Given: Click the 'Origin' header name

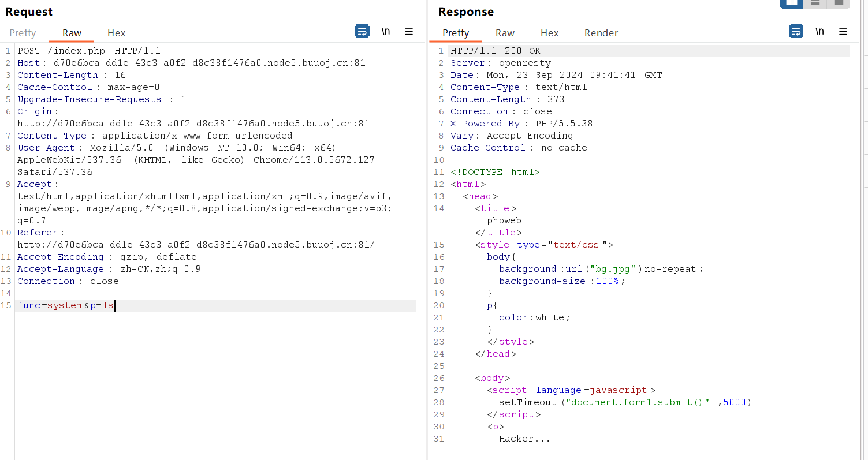Looking at the screenshot, I should [35, 111].
